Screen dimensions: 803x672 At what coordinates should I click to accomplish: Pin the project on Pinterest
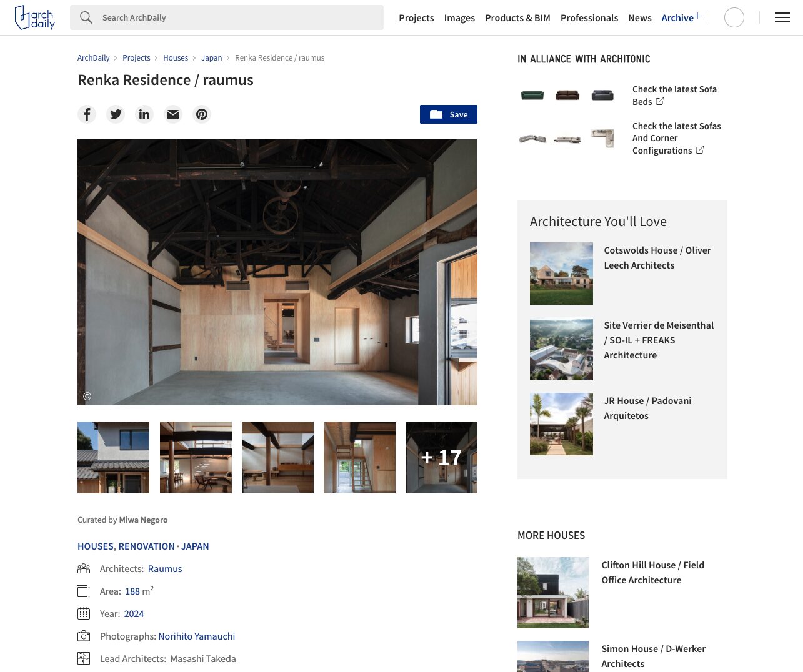[x=202, y=114]
